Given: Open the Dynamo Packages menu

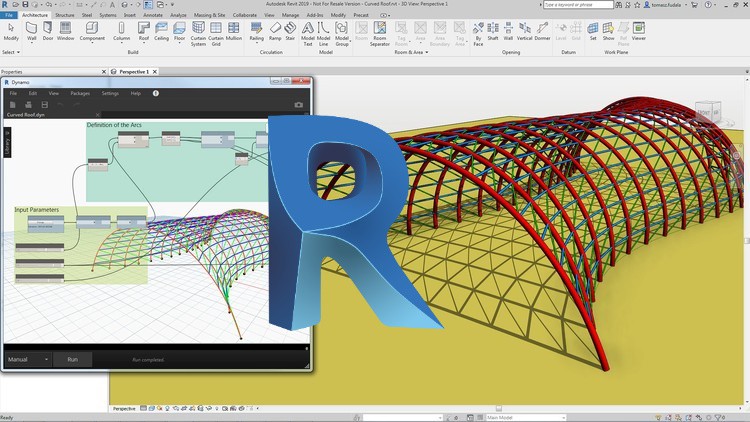Looking at the screenshot, I should coord(80,93).
